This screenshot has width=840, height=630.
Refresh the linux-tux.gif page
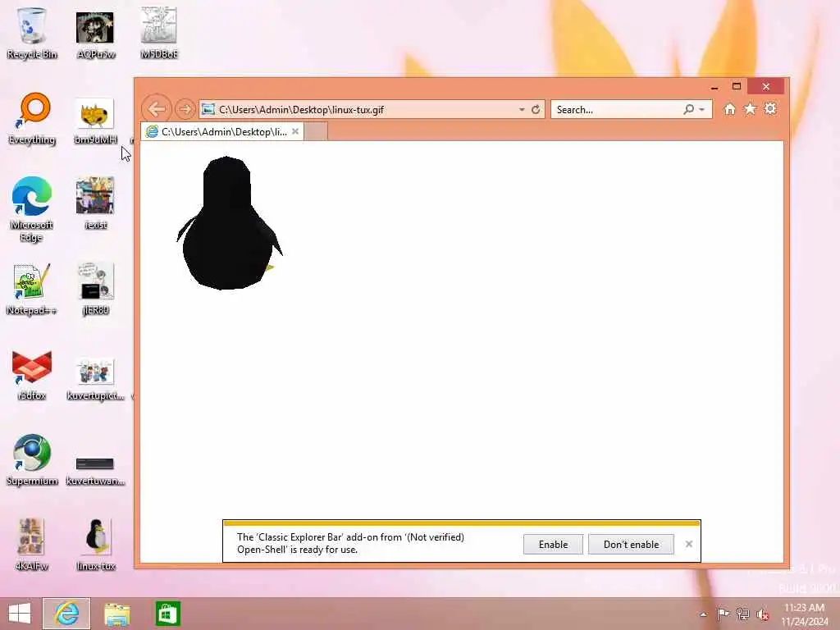[x=536, y=109]
